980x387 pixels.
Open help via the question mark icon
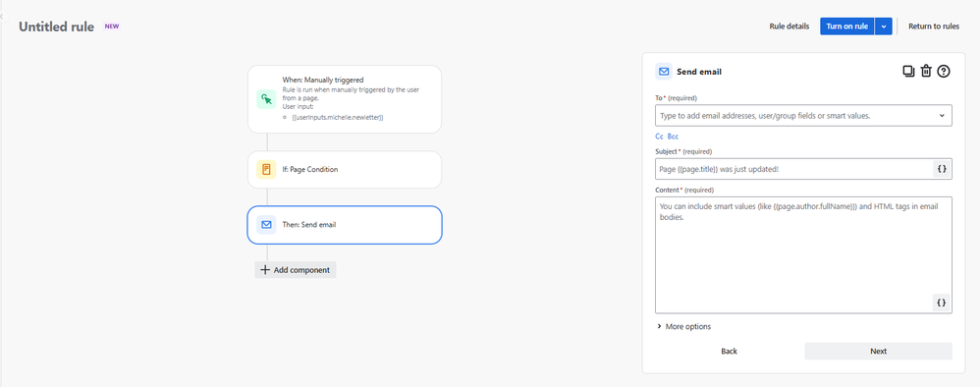[944, 72]
